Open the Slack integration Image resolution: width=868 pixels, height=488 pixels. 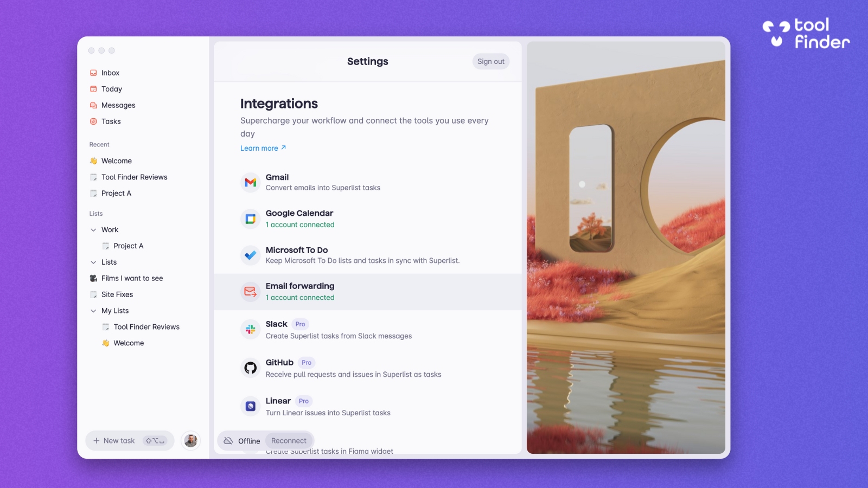pos(250,329)
